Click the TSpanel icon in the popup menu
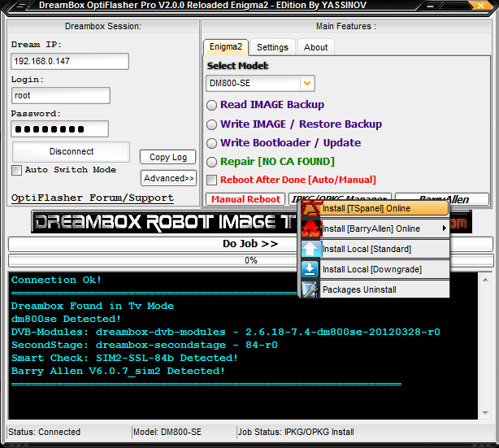499x448 pixels. coord(310,208)
